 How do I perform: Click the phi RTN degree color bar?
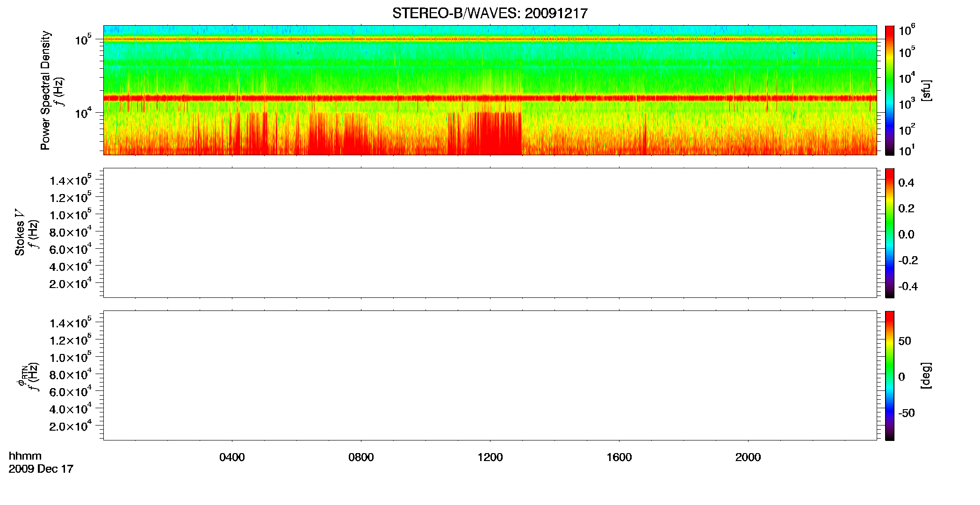pos(889,375)
